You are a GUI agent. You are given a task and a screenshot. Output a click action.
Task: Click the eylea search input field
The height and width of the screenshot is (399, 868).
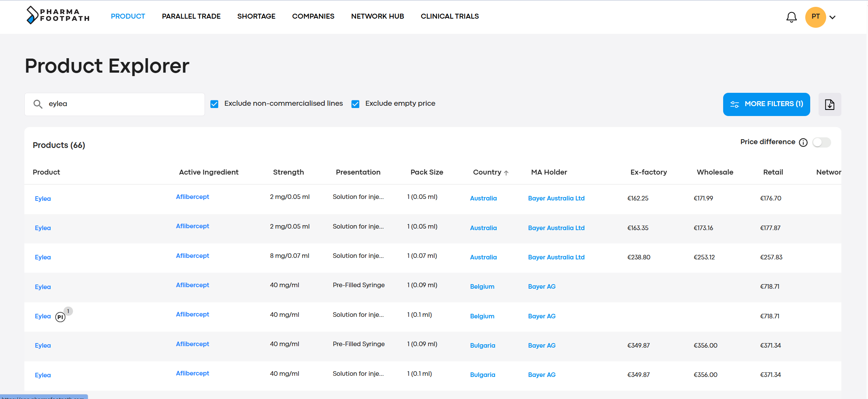122,104
